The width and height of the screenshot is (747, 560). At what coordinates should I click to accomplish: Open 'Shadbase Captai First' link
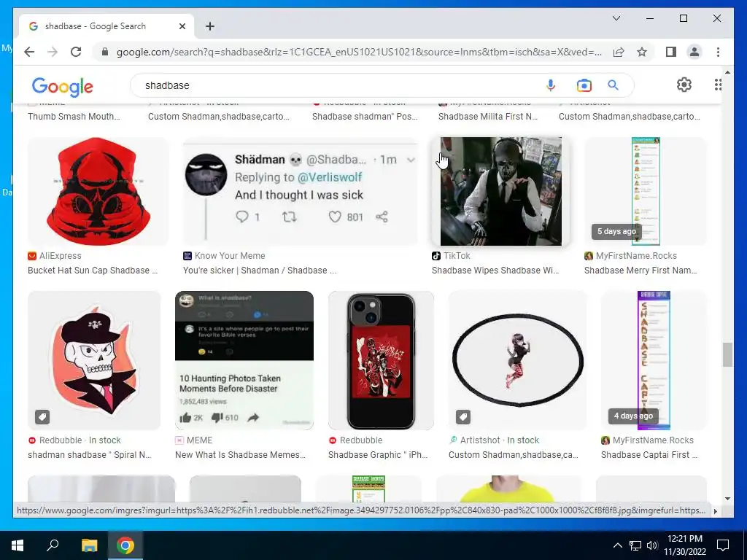pos(649,455)
